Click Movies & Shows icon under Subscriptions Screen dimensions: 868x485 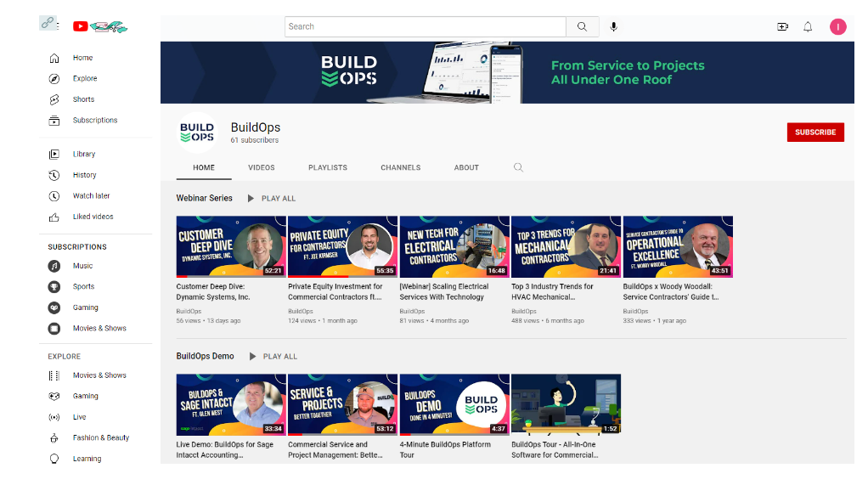(54, 329)
